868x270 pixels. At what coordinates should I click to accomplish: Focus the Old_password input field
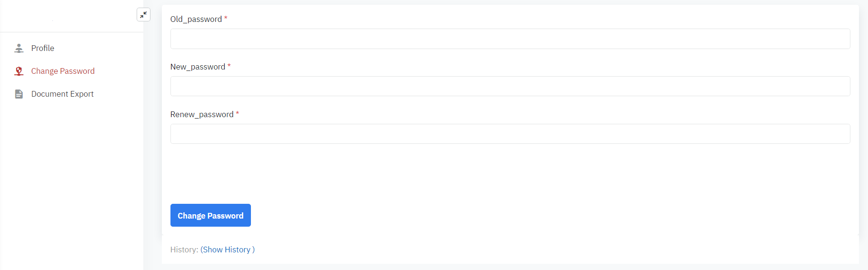510,39
